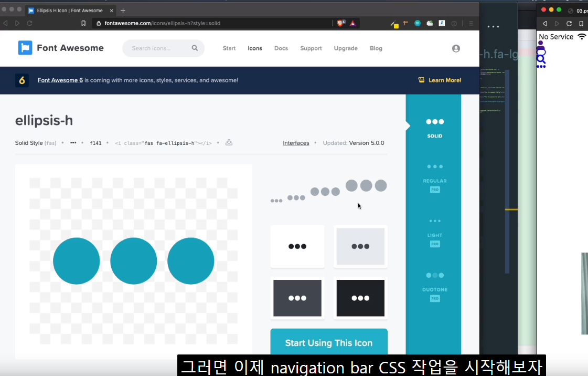The height and width of the screenshot is (376, 588).
Task: Click the small ellipsis glyph after Solid Style
Action: (x=73, y=143)
